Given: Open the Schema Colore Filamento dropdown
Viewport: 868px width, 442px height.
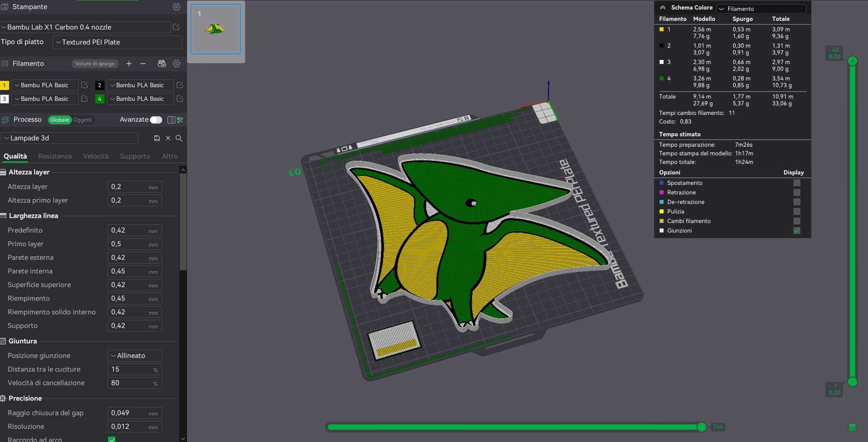Looking at the screenshot, I should tap(761, 9).
